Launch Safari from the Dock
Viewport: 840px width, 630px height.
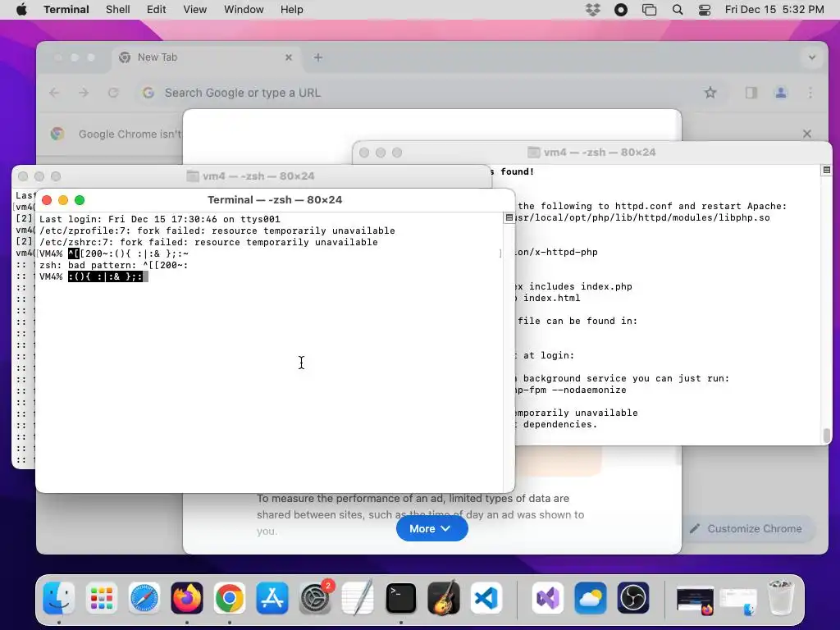144,598
